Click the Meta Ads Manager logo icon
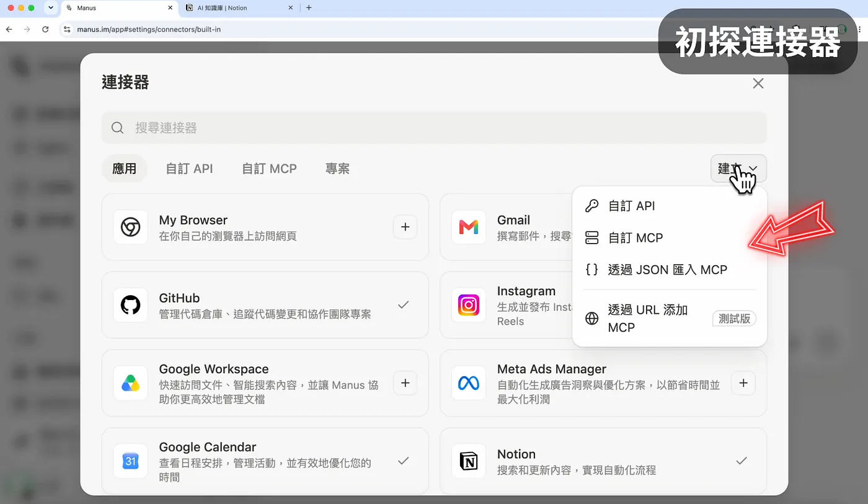This screenshot has height=504, width=868. [x=469, y=383]
